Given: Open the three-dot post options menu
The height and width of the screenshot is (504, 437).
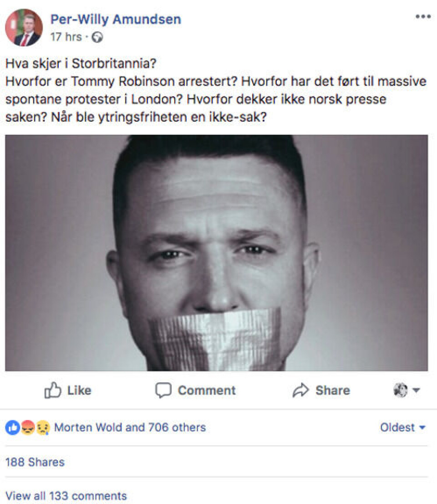Looking at the screenshot, I should pyautogui.click(x=422, y=17).
